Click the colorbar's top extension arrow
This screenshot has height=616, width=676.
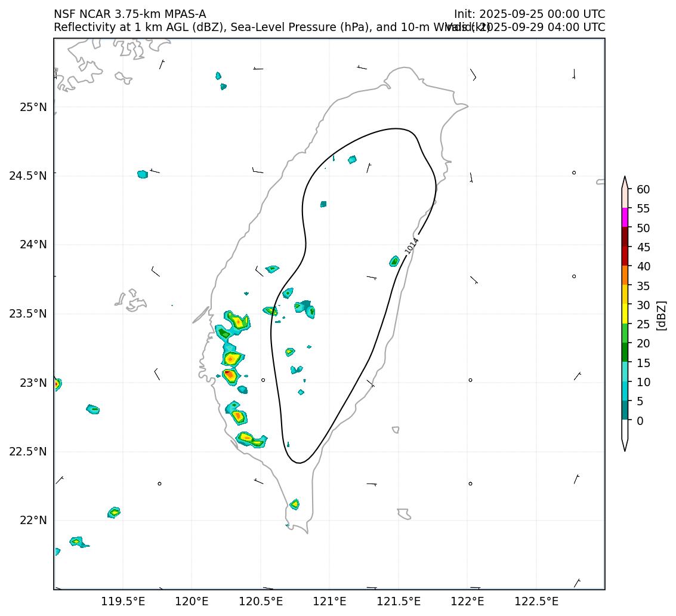[625, 182]
